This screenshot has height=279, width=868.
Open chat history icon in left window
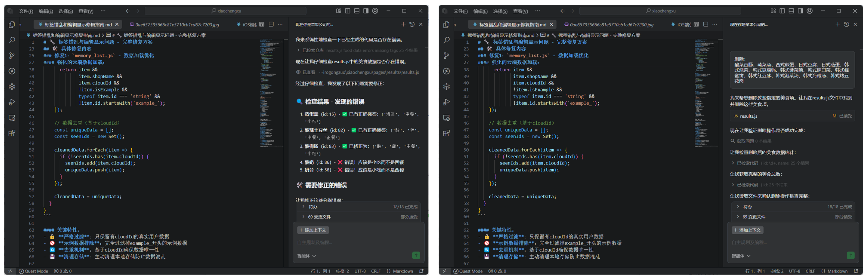[x=412, y=24]
